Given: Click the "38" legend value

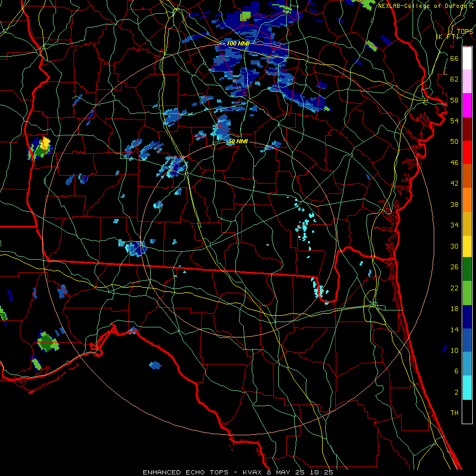Looking at the screenshot, I should (x=454, y=204).
